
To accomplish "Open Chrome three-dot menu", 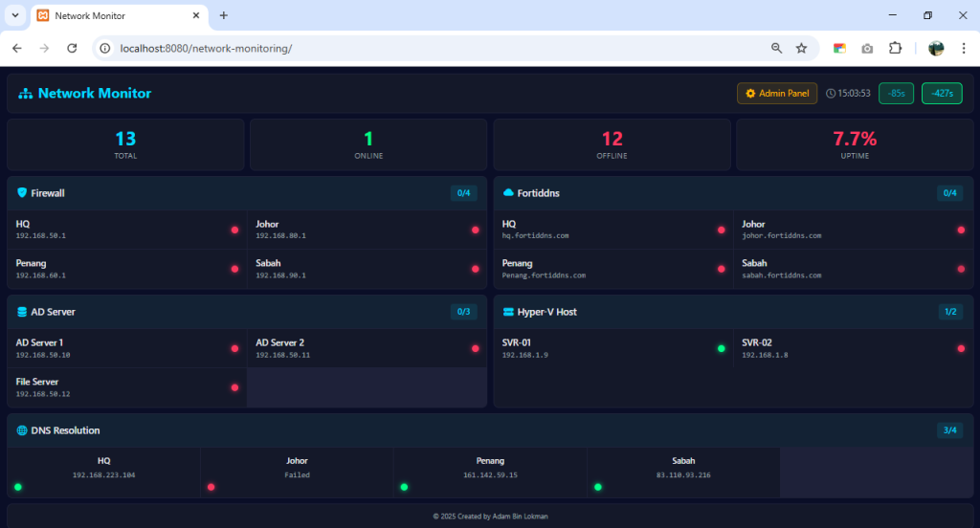I will tap(963, 48).
